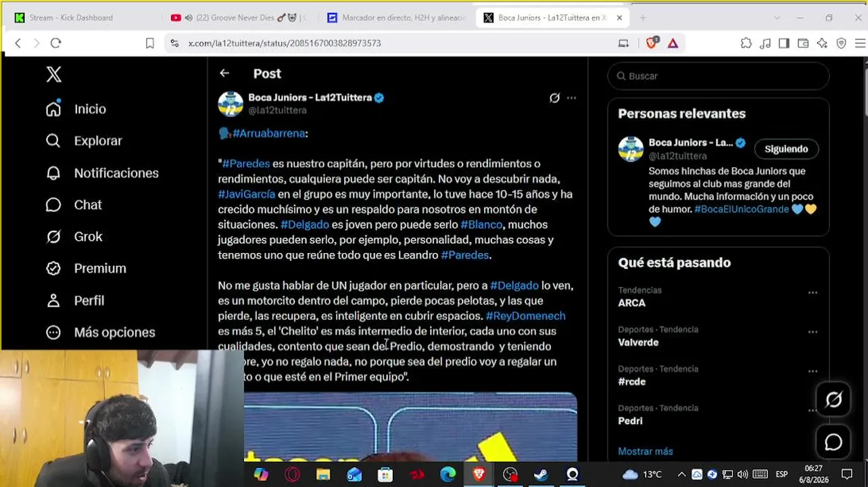Open Chat in the sidebar
The width and height of the screenshot is (868, 487).
tap(74, 205)
